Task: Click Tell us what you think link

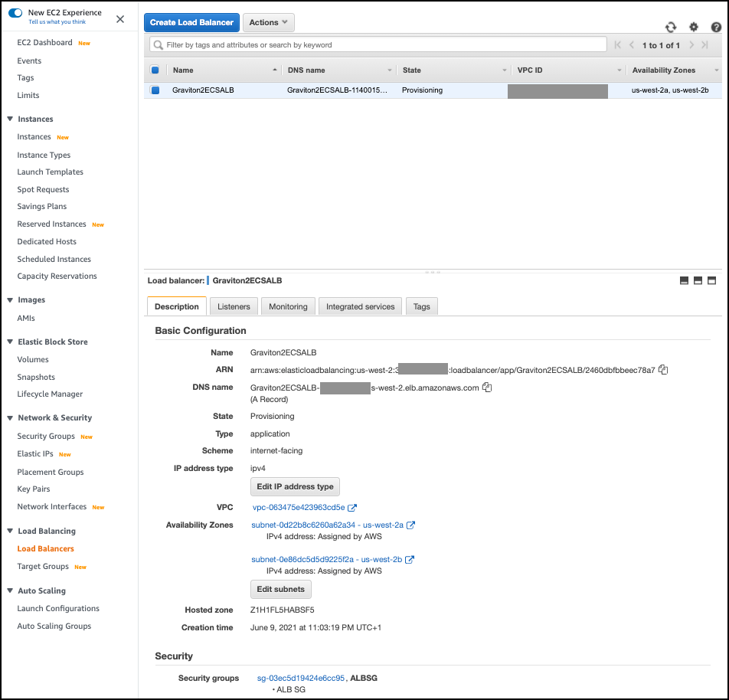Action: coord(57,22)
